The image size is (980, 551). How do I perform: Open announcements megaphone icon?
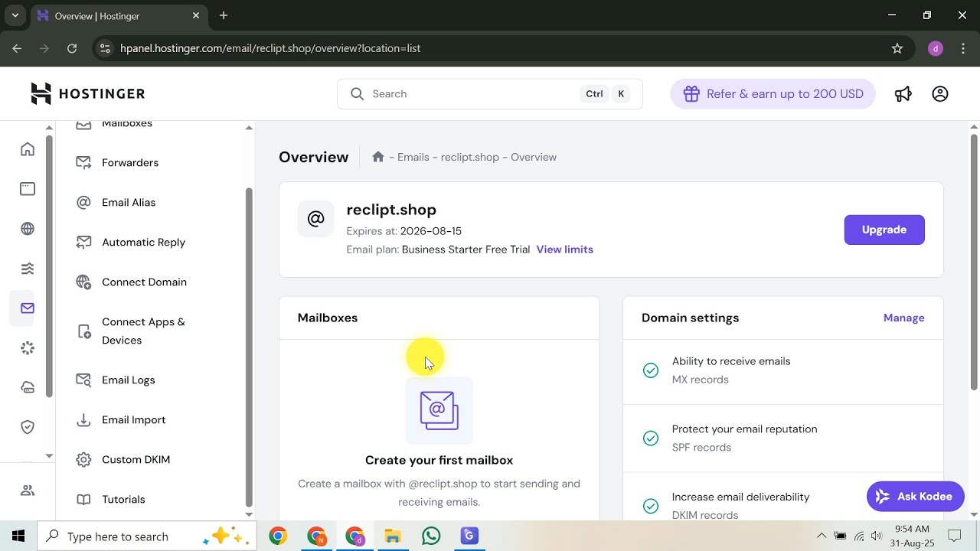pos(903,93)
